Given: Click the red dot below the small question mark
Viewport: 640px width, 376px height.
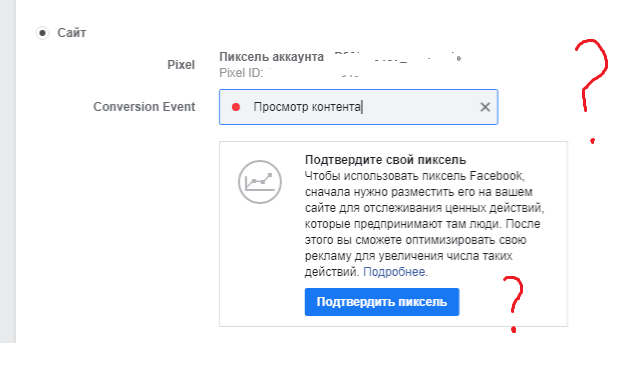Looking at the screenshot, I should (513, 329).
